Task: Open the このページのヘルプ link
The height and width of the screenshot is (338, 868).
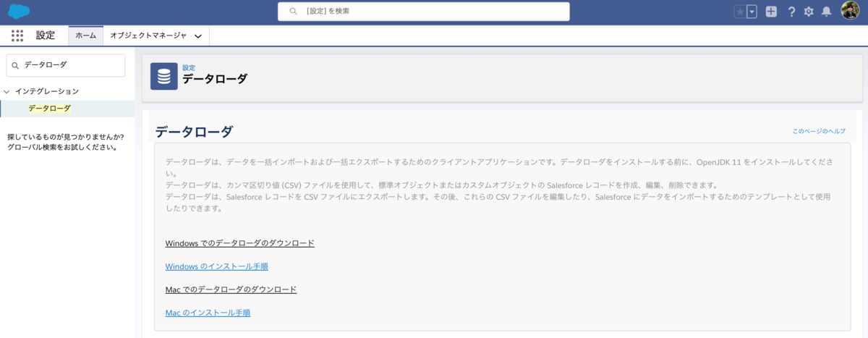Action: point(819,131)
